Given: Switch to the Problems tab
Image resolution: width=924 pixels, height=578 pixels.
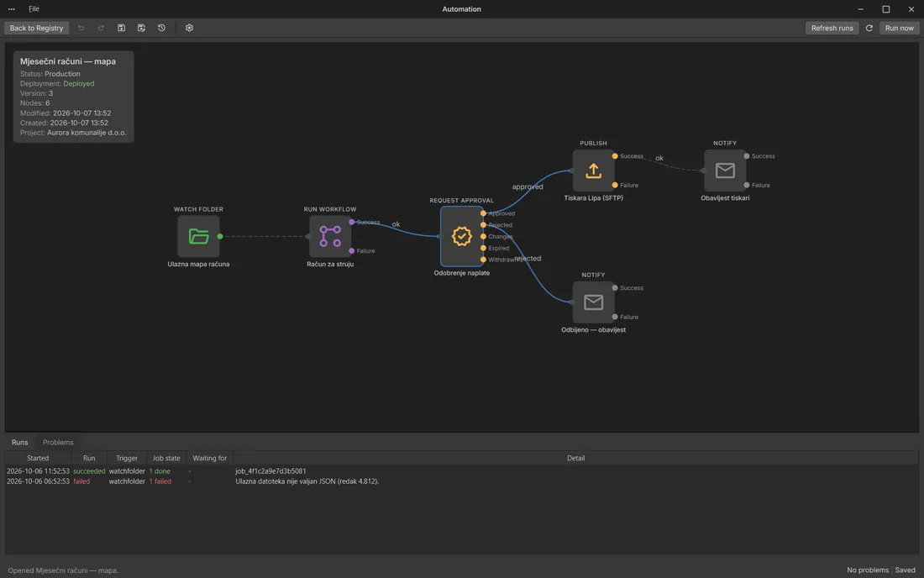Looking at the screenshot, I should 58,443.
